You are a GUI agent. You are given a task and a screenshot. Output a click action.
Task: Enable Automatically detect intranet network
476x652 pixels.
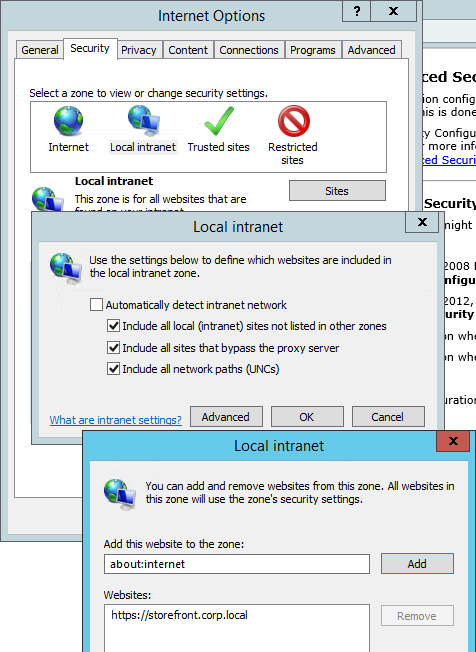pyautogui.click(x=96, y=305)
